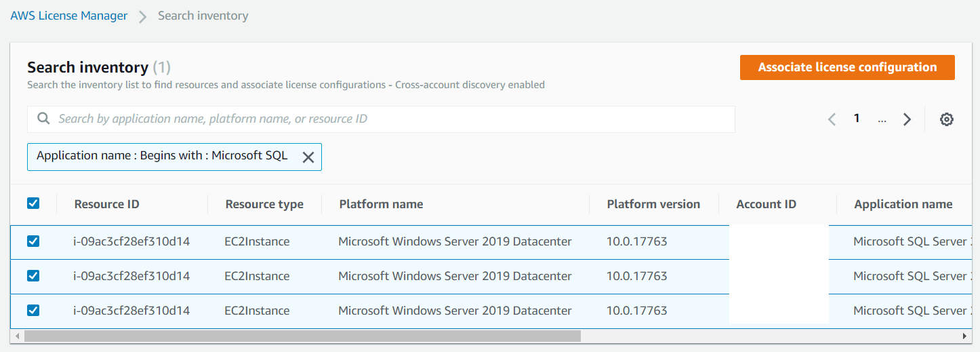Click the search magnifier icon
The image size is (980, 352).
43,119
